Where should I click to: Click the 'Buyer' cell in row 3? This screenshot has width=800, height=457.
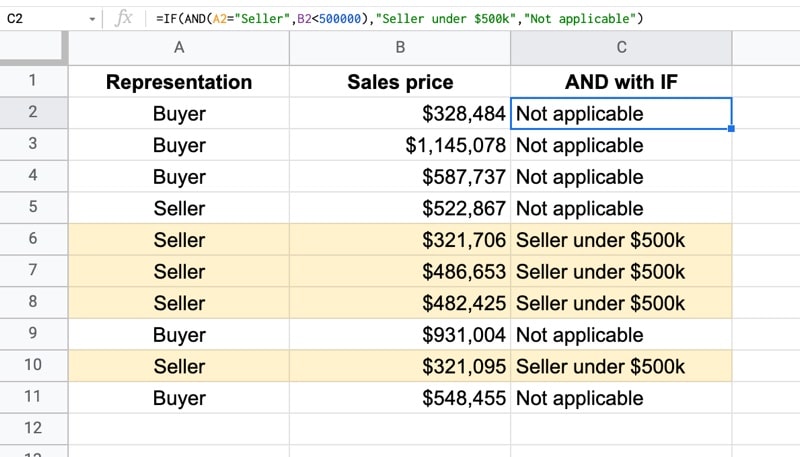coord(179,145)
